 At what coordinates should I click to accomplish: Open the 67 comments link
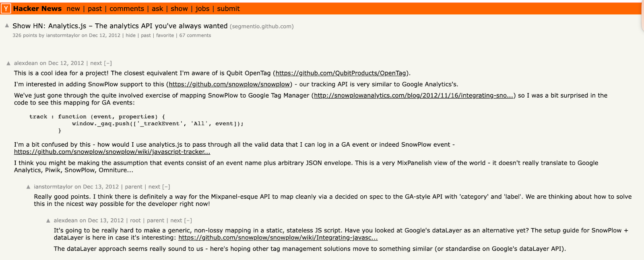click(x=195, y=35)
